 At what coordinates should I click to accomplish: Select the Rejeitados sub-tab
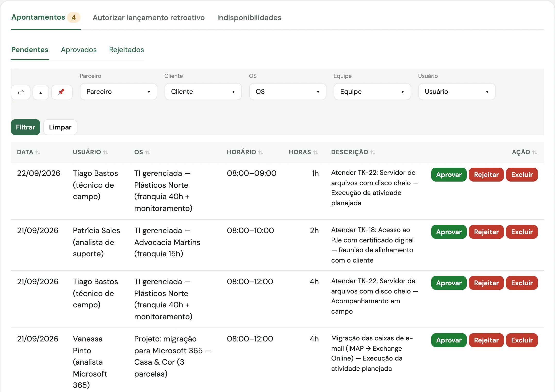pyautogui.click(x=126, y=50)
